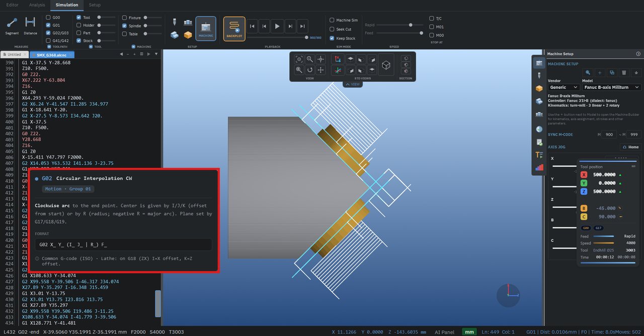The width and height of the screenshot is (644, 336).
Task: Open the Untitled file tab
Action: click(14, 54)
